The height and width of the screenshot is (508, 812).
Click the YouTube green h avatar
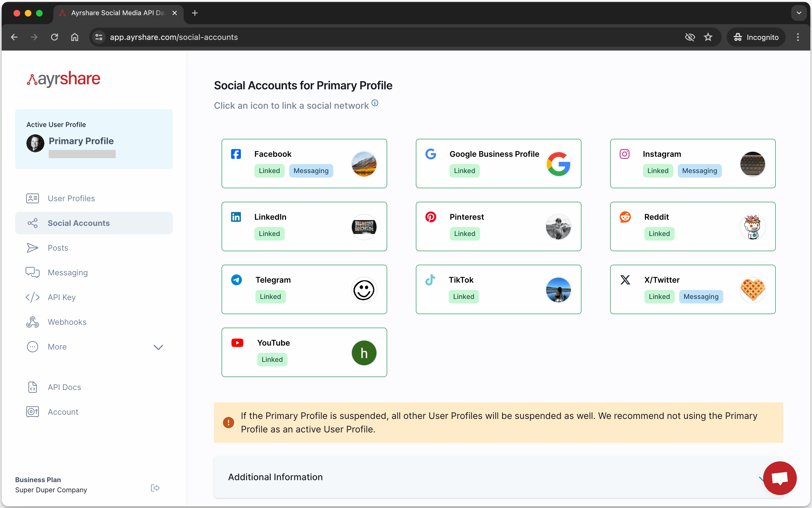click(x=364, y=353)
